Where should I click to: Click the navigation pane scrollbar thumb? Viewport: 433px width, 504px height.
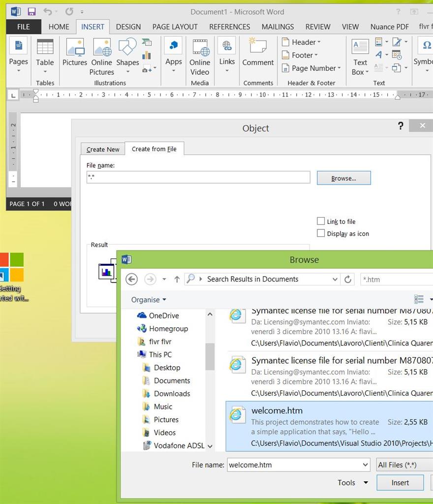[x=210, y=356]
